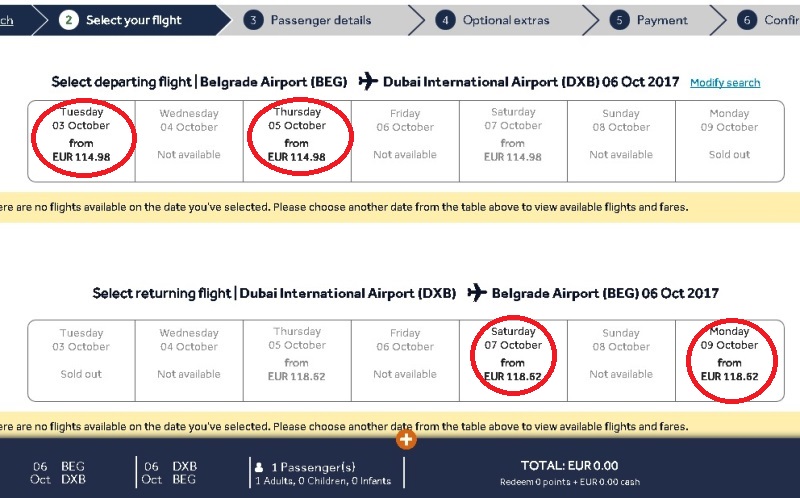Screen dimensions: 800x498
Task: Click the orange plus expand icon
Action: [407, 438]
